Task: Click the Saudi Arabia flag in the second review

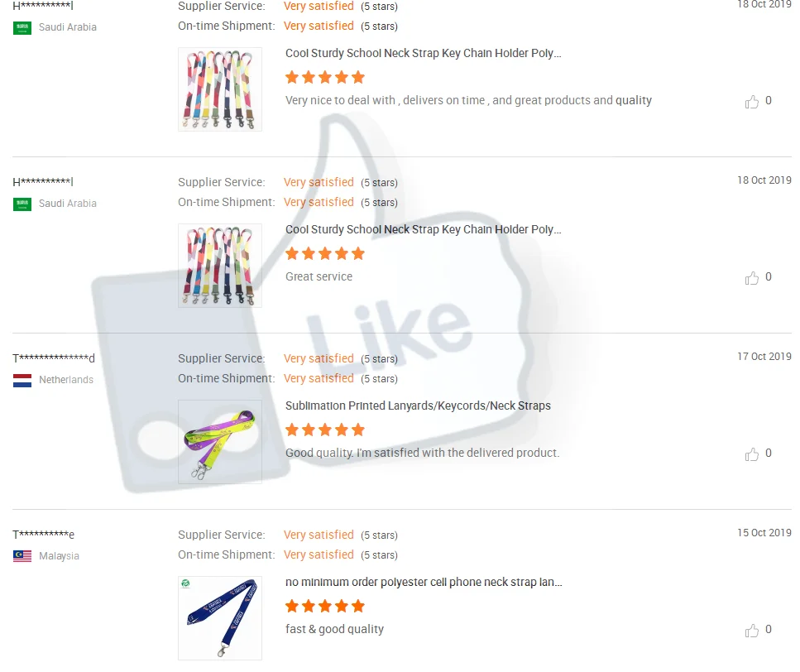Action: [x=22, y=204]
